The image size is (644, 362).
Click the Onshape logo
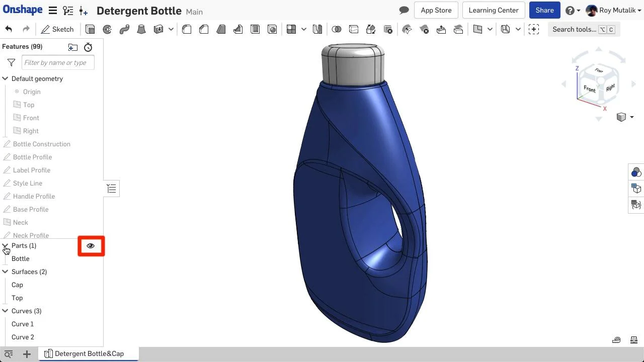coord(23,10)
